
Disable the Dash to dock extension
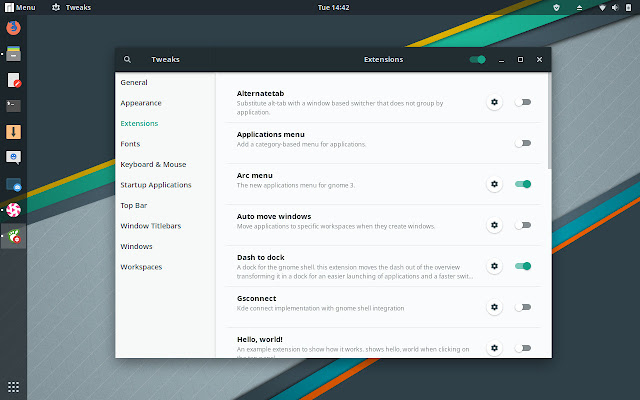coord(523,266)
